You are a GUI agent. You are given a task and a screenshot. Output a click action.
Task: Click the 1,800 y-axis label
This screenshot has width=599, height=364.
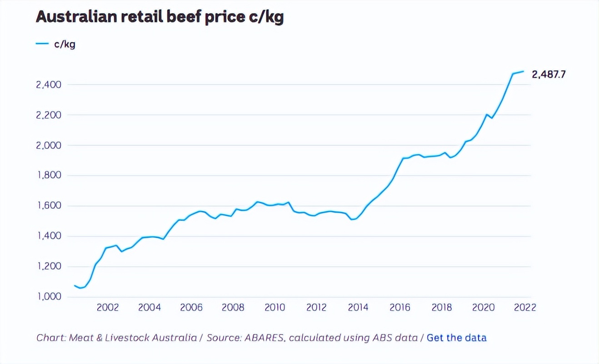pyautogui.click(x=49, y=176)
